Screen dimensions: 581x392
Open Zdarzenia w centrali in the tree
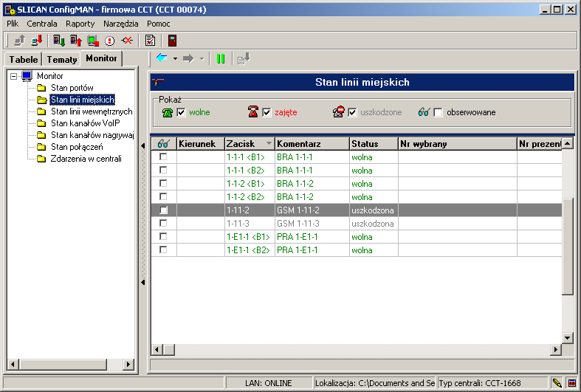tap(86, 159)
